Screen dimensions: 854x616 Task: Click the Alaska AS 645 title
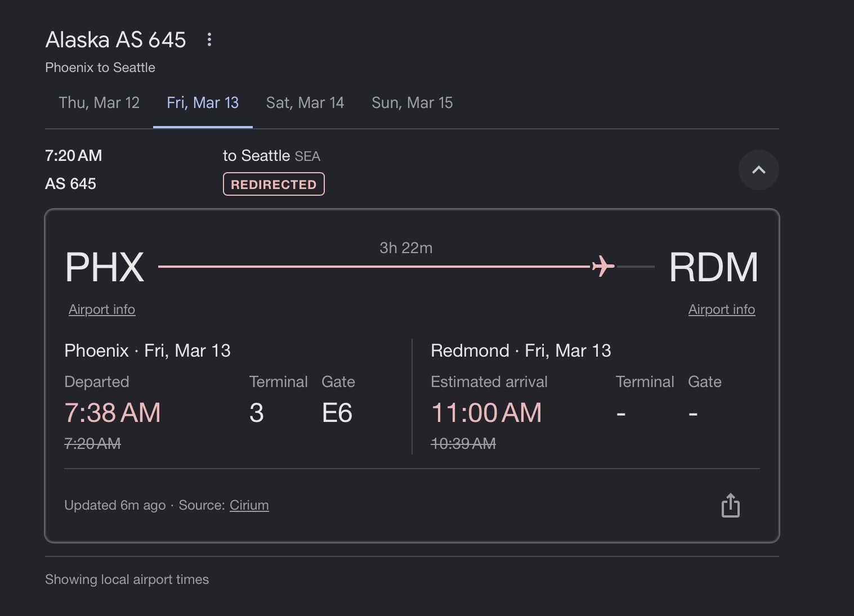(115, 40)
